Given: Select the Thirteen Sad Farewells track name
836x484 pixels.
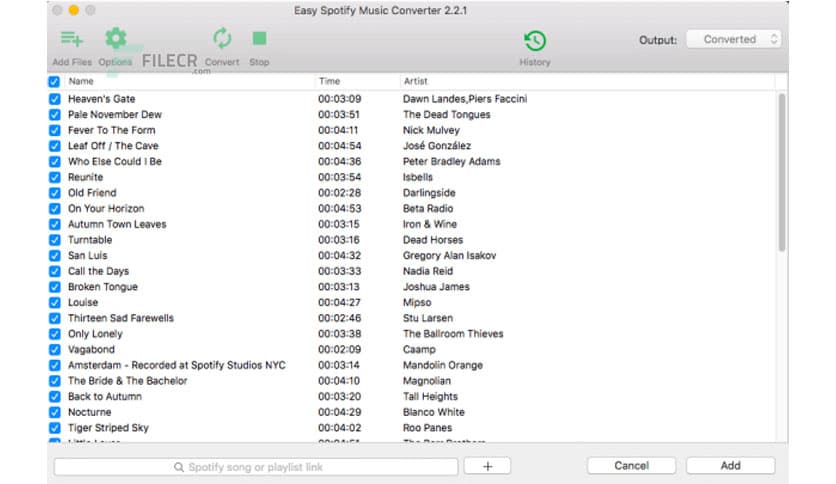Looking at the screenshot, I should [120, 318].
